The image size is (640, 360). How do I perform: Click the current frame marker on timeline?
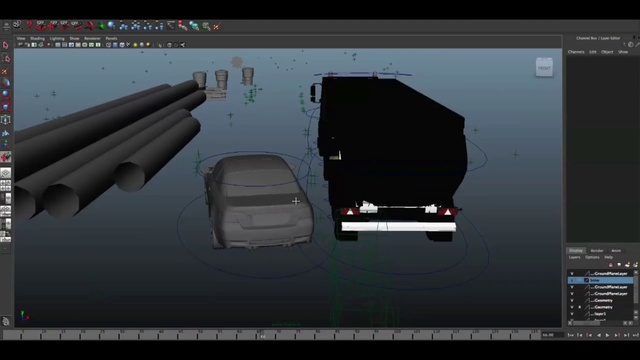click(262, 336)
